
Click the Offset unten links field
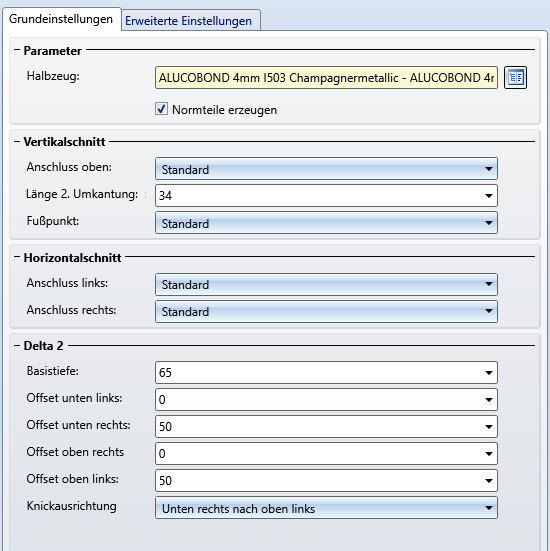(x=326, y=400)
